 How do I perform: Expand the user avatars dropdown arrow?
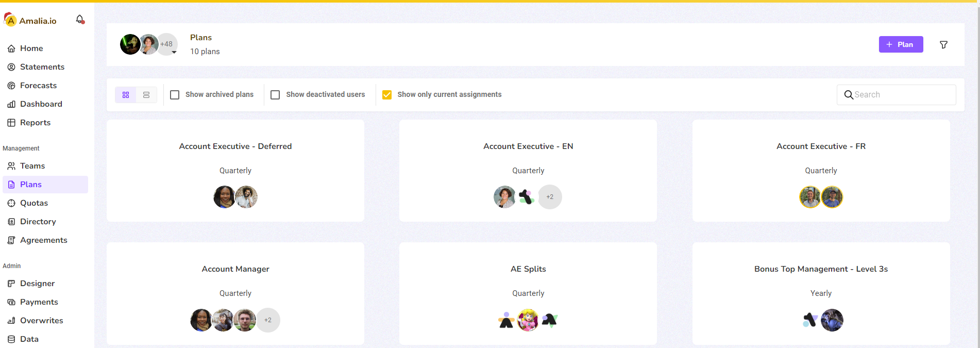click(x=174, y=52)
